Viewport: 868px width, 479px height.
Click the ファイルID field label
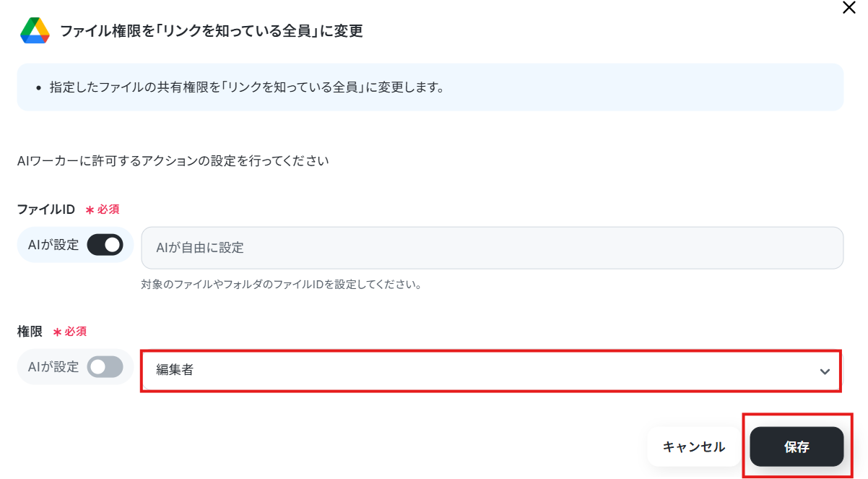pyautogui.click(x=46, y=209)
